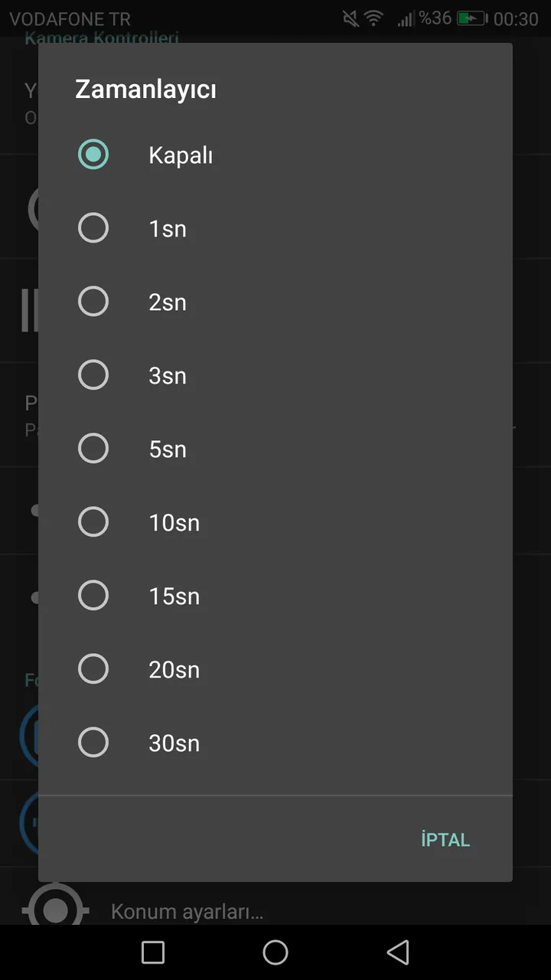Select the Kapalı radio option
551x980 pixels.
click(275, 155)
